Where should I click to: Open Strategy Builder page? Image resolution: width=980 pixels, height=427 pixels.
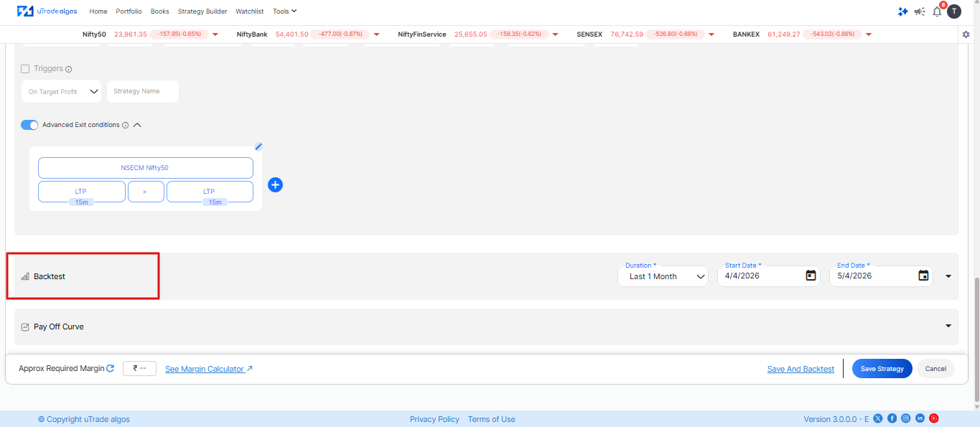(202, 11)
